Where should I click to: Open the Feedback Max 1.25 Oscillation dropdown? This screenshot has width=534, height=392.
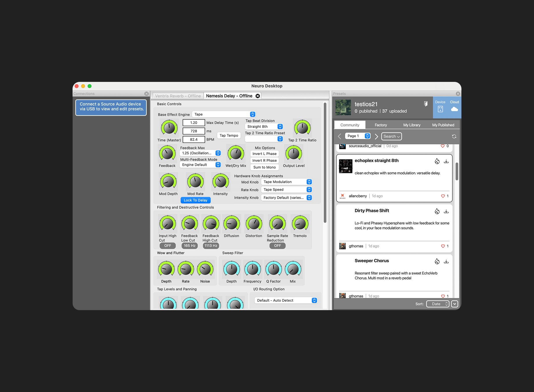click(x=201, y=153)
